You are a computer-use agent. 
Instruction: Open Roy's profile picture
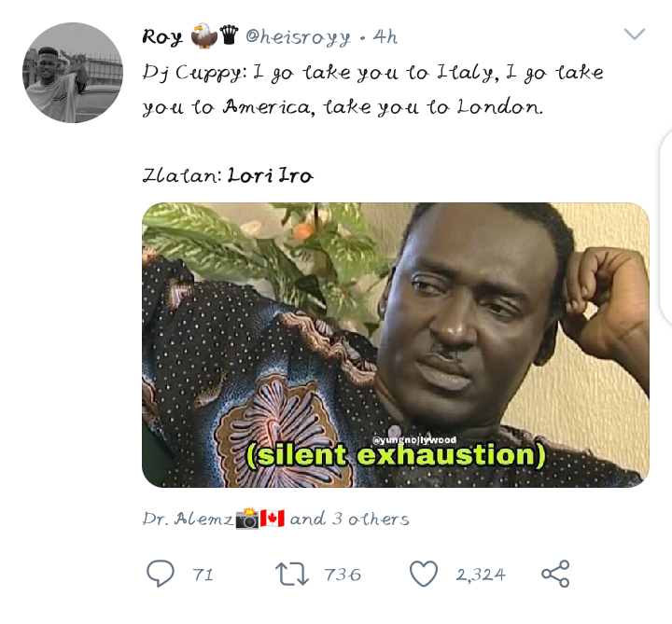pos(73,73)
